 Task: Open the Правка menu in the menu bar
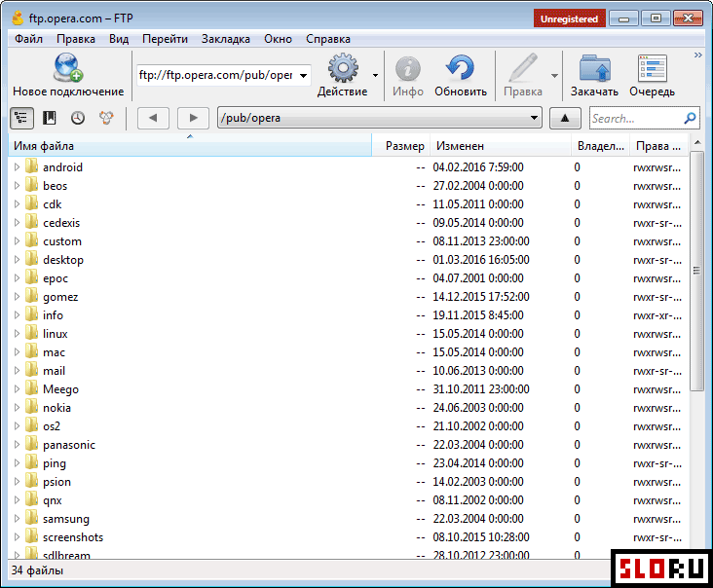point(76,39)
